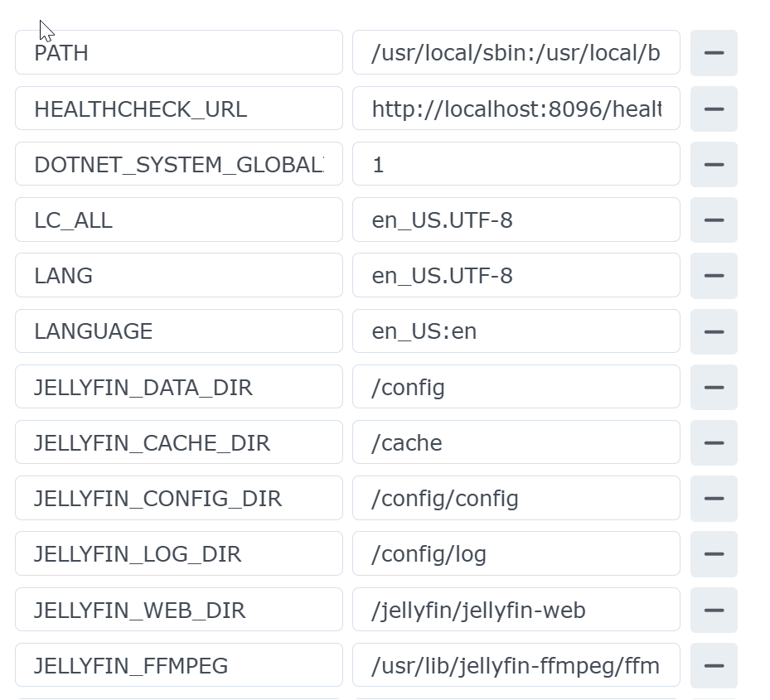
Task: Click the JELLYFIN_FFMPEG path value field
Action: click(516, 665)
